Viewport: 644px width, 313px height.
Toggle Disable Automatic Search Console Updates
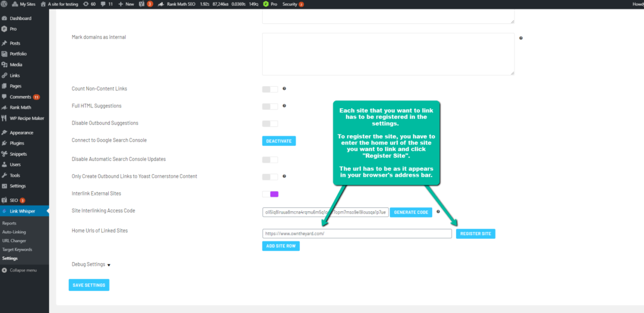pyautogui.click(x=270, y=160)
